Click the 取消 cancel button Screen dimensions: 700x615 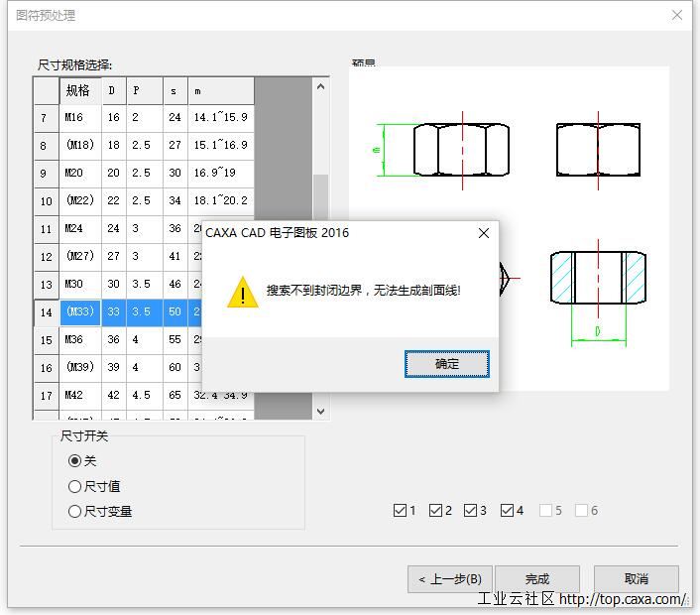click(637, 579)
